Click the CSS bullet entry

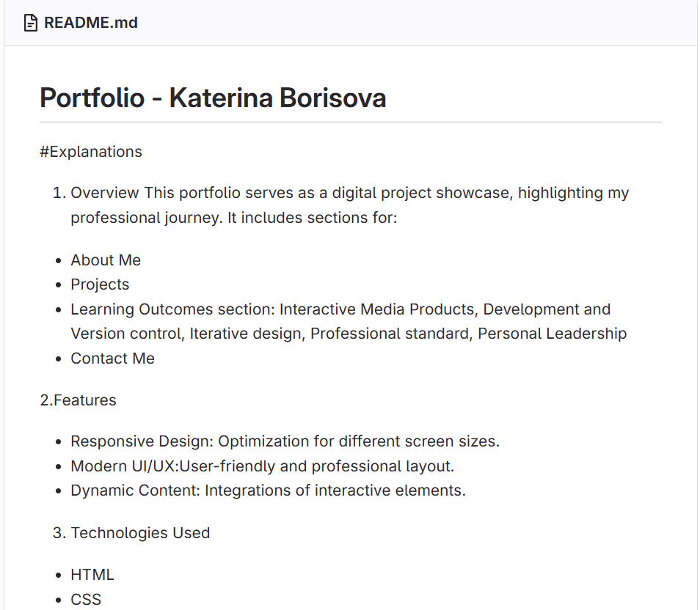click(x=87, y=599)
